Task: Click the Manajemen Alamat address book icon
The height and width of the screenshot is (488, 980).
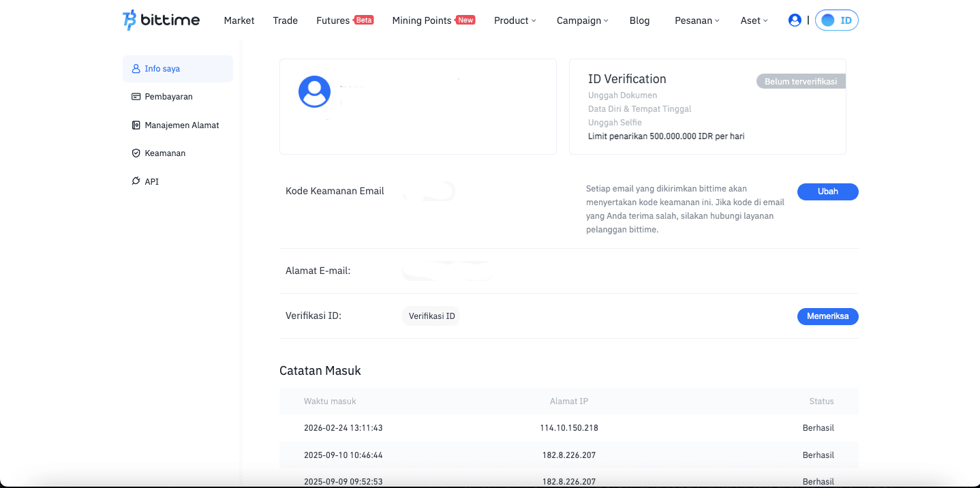Action: tap(136, 125)
